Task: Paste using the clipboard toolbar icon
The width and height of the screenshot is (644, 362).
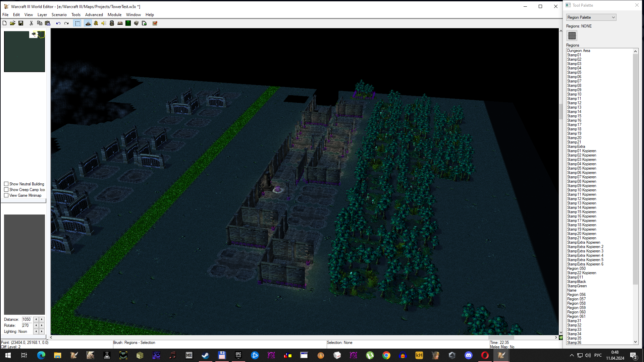Action: pos(48,23)
